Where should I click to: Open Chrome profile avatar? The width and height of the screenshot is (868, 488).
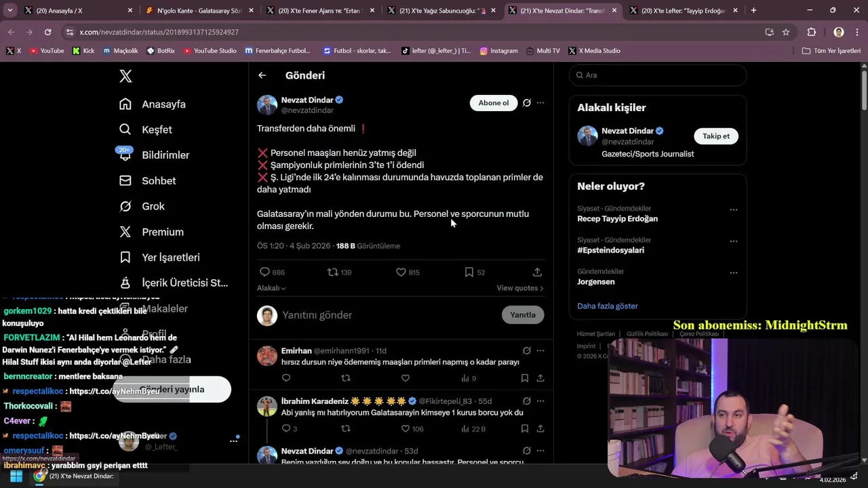click(x=839, y=32)
